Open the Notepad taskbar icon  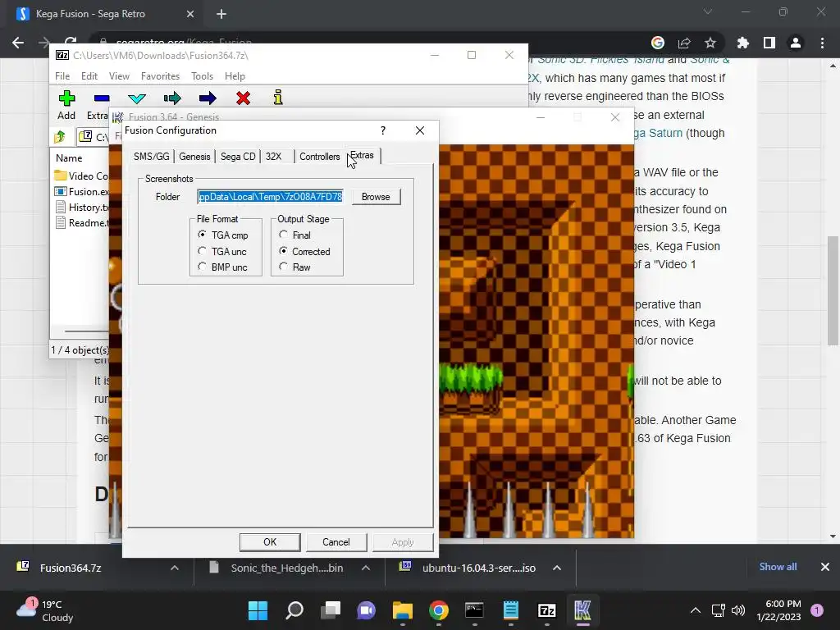click(510, 610)
